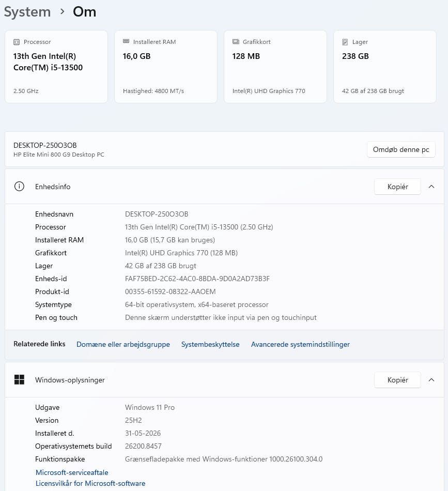
Task: Open Domæne eller arbejdsgruppe link
Action: click(x=123, y=344)
